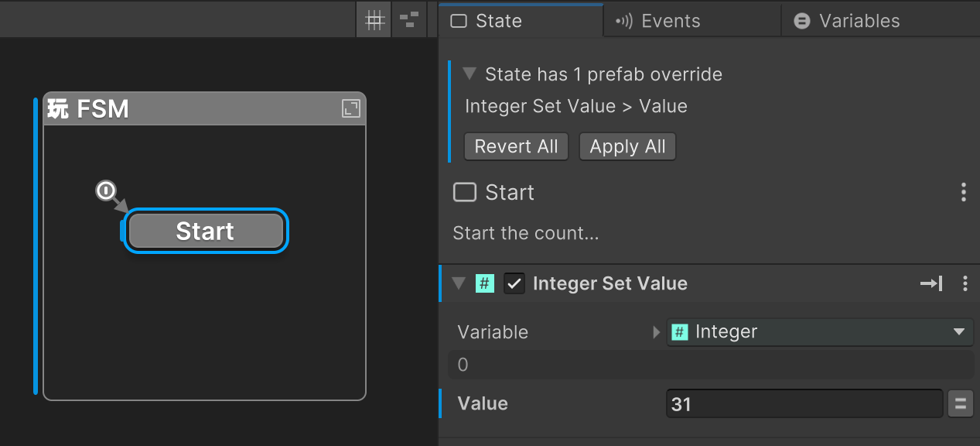Click the 'Integer Set Value > Value' text

pyautogui.click(x=576, y=106)
